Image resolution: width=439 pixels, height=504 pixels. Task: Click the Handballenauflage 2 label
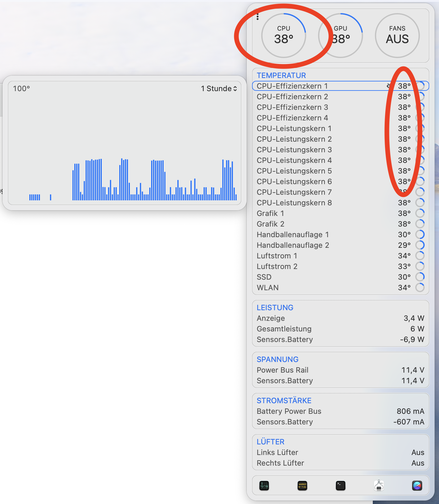click(293, 245)
